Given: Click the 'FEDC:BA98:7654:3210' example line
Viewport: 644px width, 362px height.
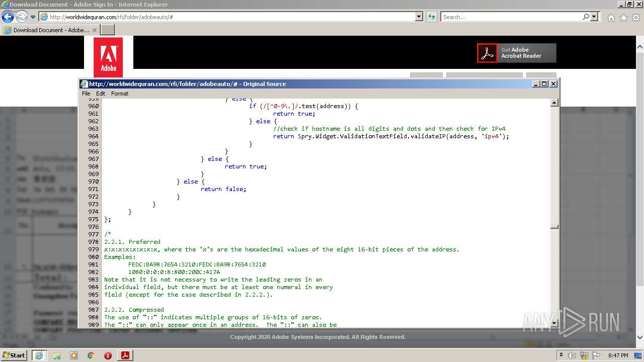Looking at the screenshot, I should tap(197, 264).
